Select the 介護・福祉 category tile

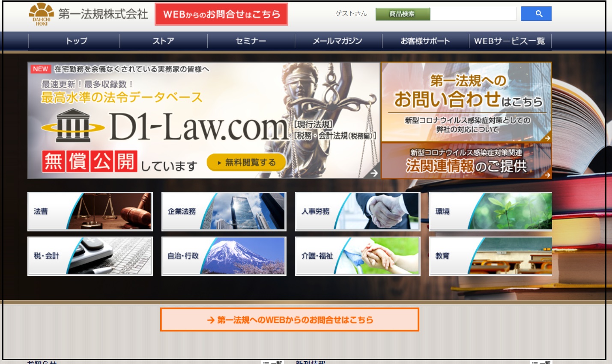click(358, 256)
